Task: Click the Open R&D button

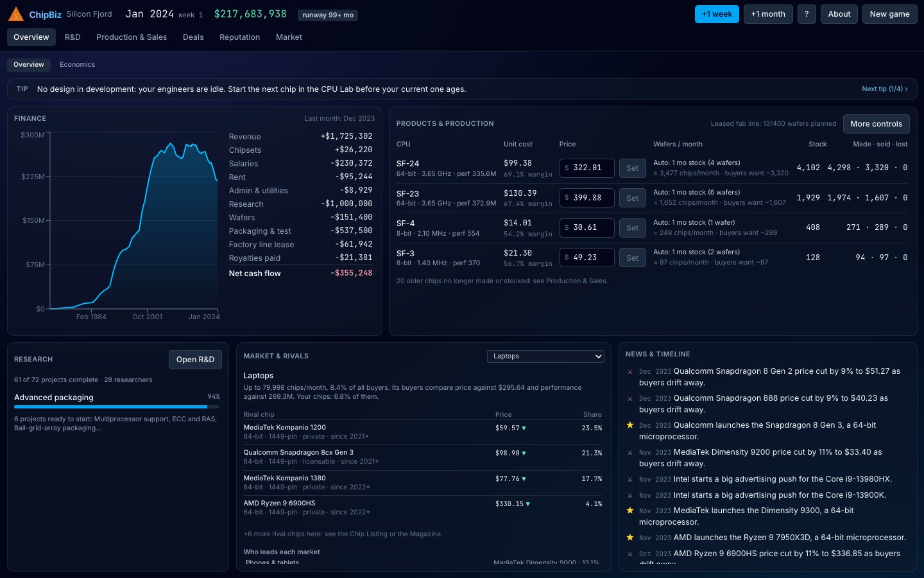Action: (195, 360)
